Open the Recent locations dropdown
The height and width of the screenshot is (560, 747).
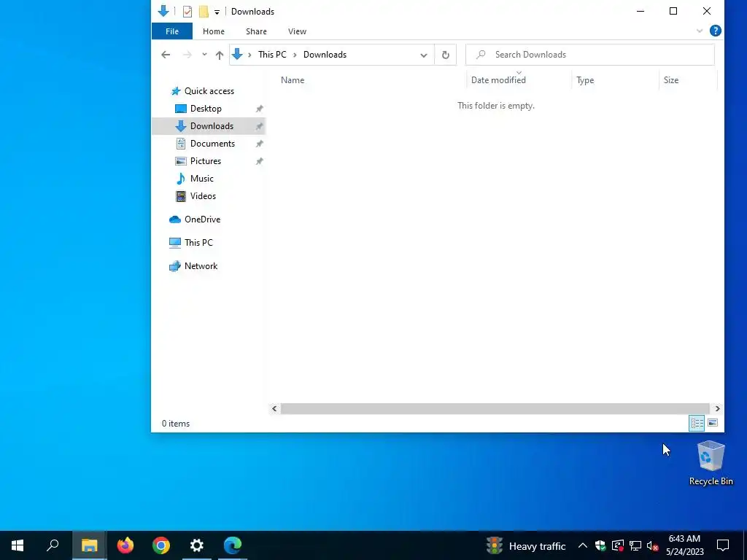pos(204,55)
